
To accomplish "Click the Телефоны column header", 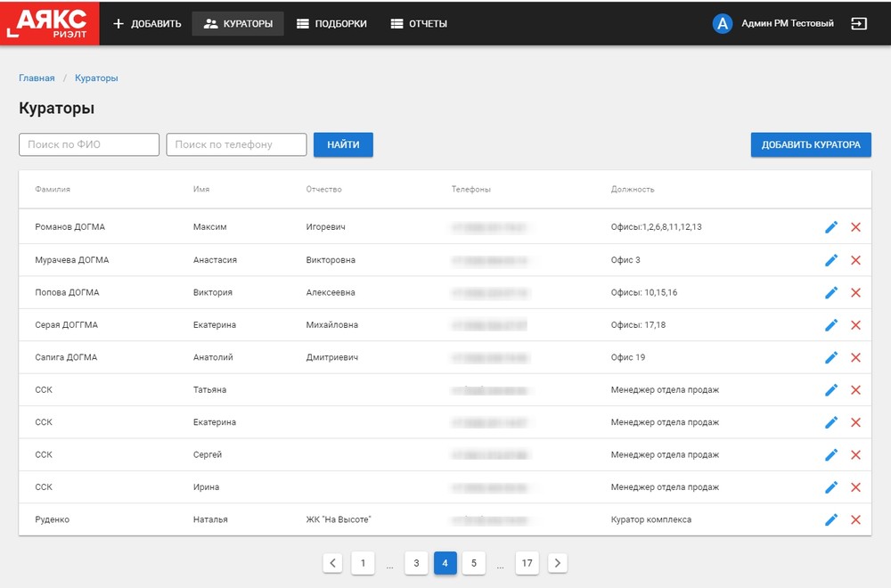I will click(471, 189).
